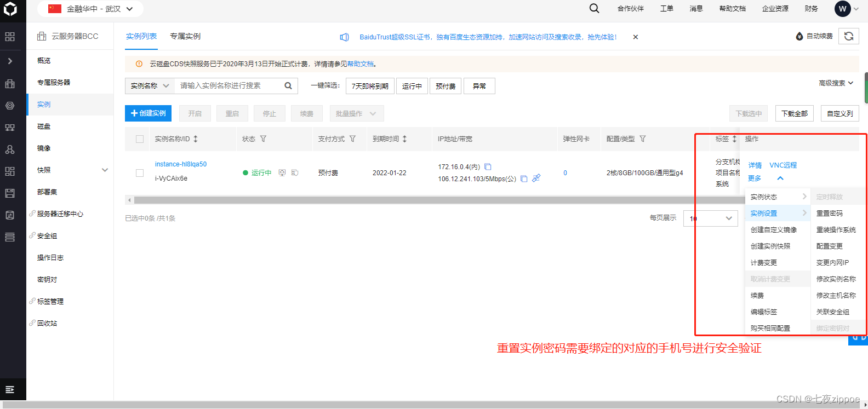
Task: Click the download all button
Action: click(x=795, y=113)
